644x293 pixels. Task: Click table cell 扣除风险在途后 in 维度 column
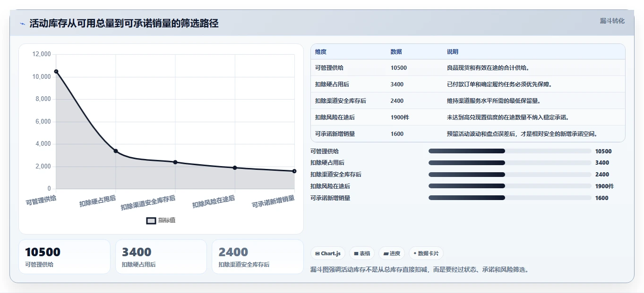[x=335, y=117]
